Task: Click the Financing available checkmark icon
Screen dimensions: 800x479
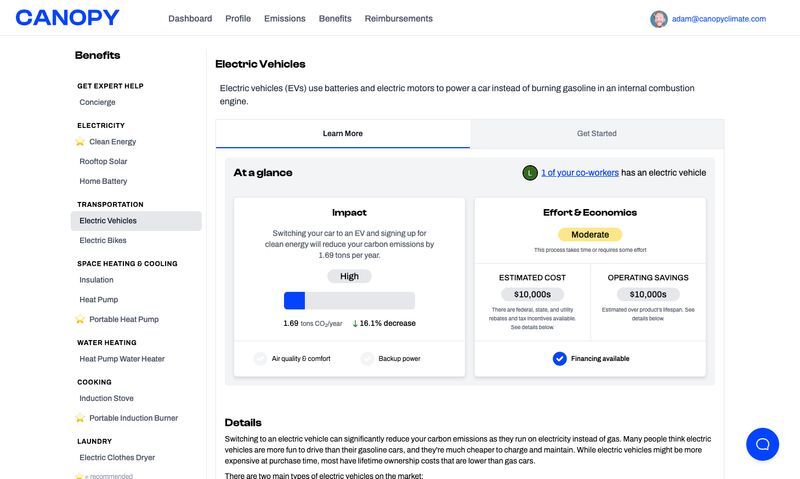Action: pos(560,358)
